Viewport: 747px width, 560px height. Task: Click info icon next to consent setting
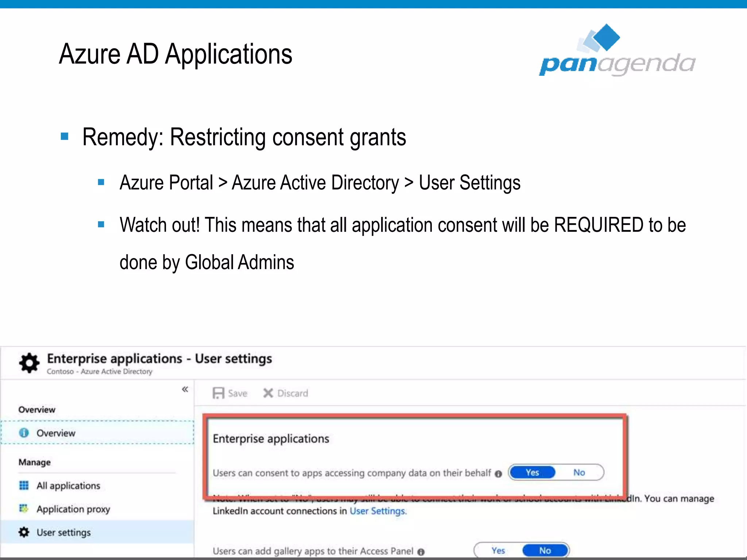[498, 474]
